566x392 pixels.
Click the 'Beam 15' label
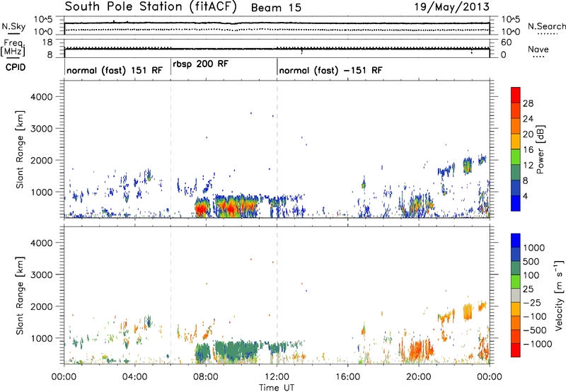(x=276, y=8)
